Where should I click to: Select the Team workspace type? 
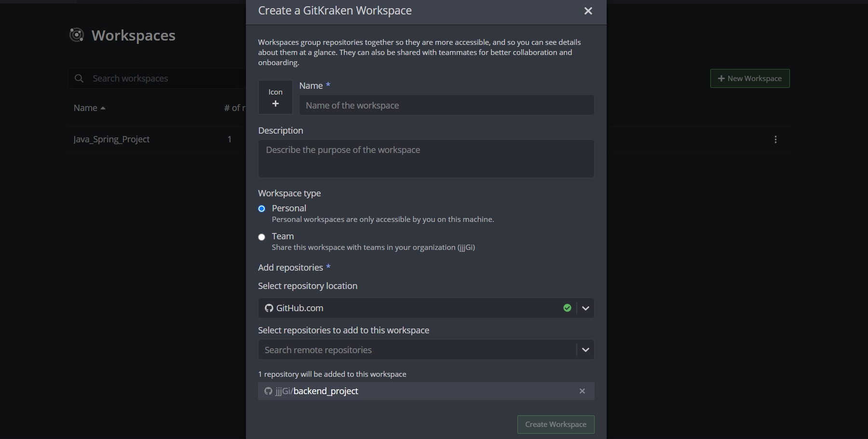coord(261,237)
